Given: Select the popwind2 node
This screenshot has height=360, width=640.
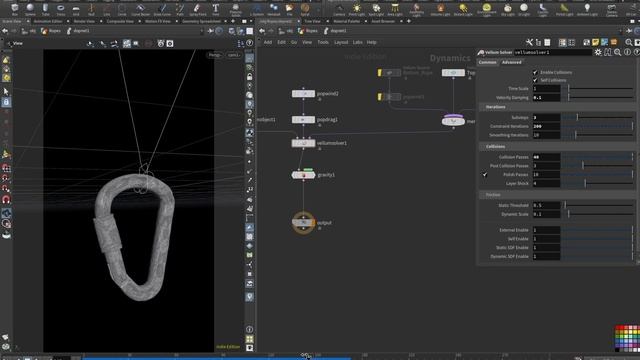Looking at the screenshot, I should point(303,94).
